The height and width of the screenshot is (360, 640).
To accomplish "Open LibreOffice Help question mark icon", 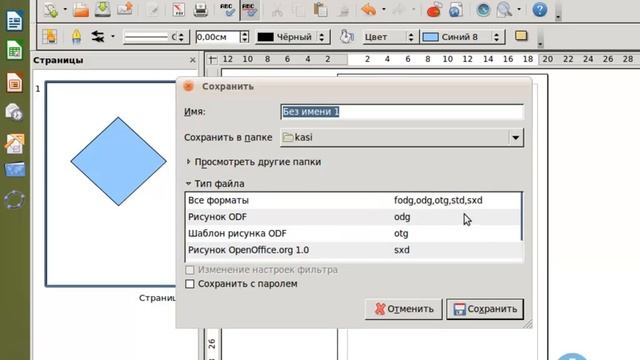I will 540,10.
